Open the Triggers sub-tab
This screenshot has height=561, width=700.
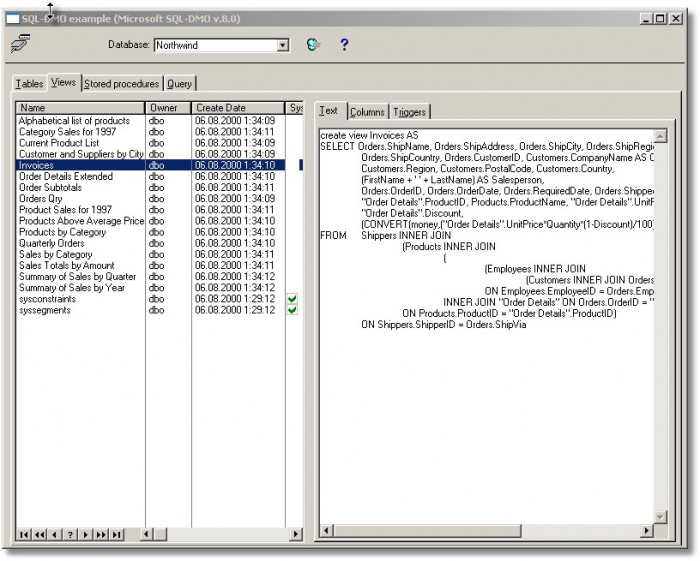tap(409, 112)
